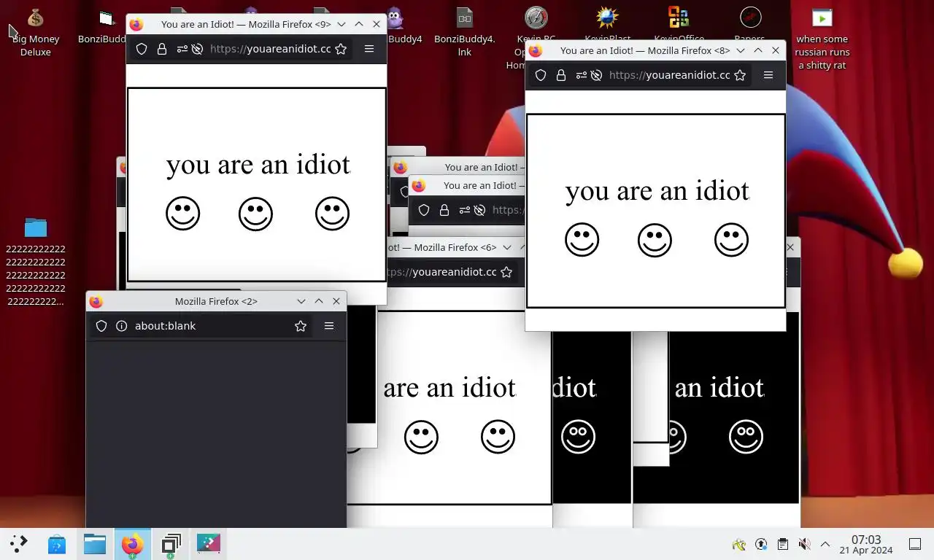
Task: Open hamburger menu in Firefox <2>
Action: tap(329, 326)
